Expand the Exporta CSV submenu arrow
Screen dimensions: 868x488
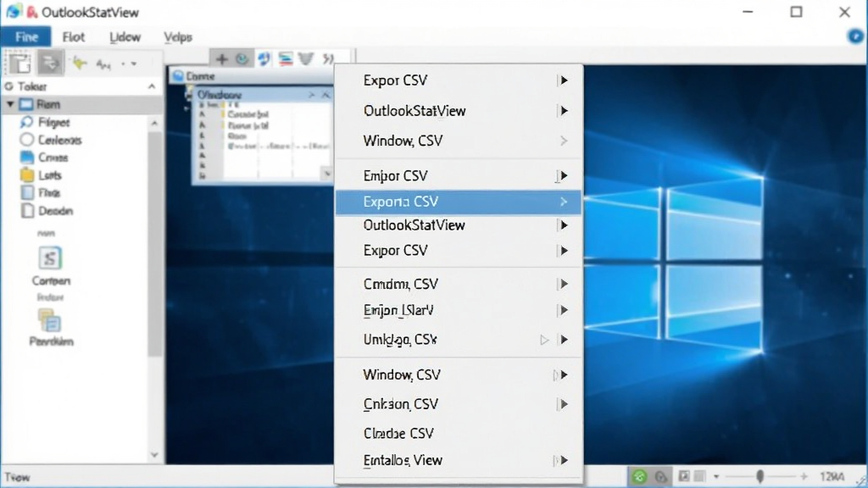click(x=564, y=202)
